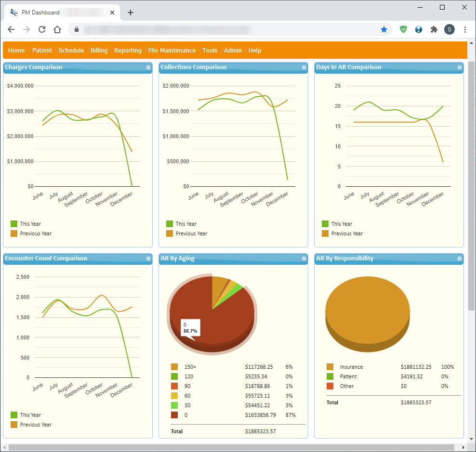The image size is (476, 452).
Task: Select the Patient menu item
Action: [x=42, y=50]
